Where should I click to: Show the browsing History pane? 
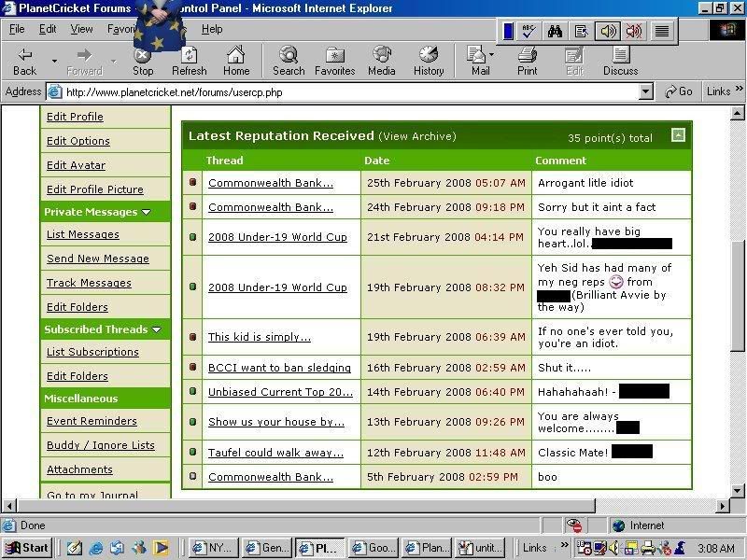[429, 62]
